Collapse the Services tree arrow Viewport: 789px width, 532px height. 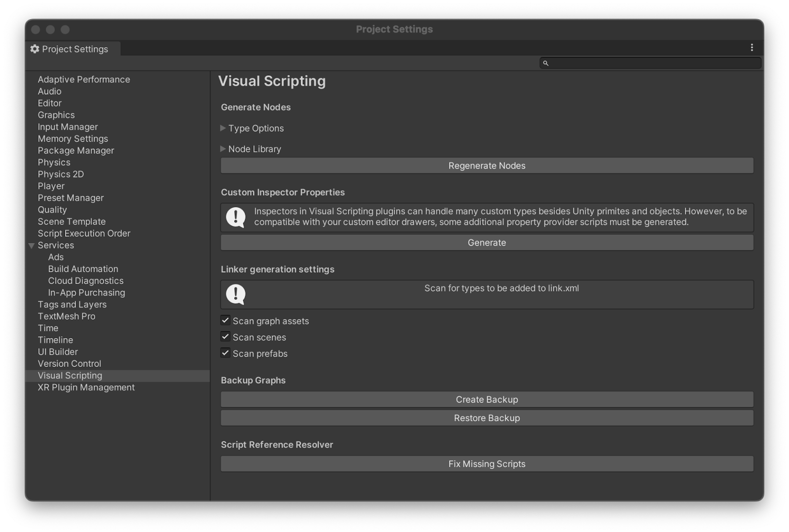[32, 246]
